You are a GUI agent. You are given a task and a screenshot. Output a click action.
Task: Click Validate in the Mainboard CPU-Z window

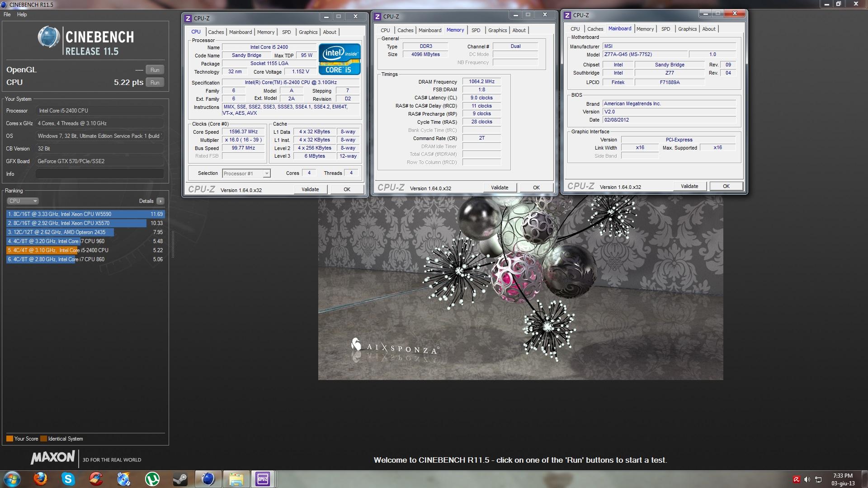click(x=689, y=186)
